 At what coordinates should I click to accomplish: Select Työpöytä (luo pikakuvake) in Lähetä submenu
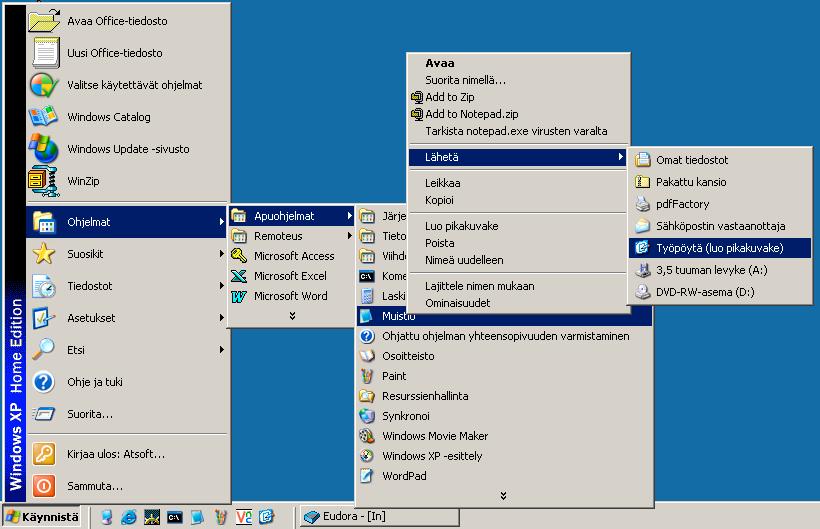point(720,248)
